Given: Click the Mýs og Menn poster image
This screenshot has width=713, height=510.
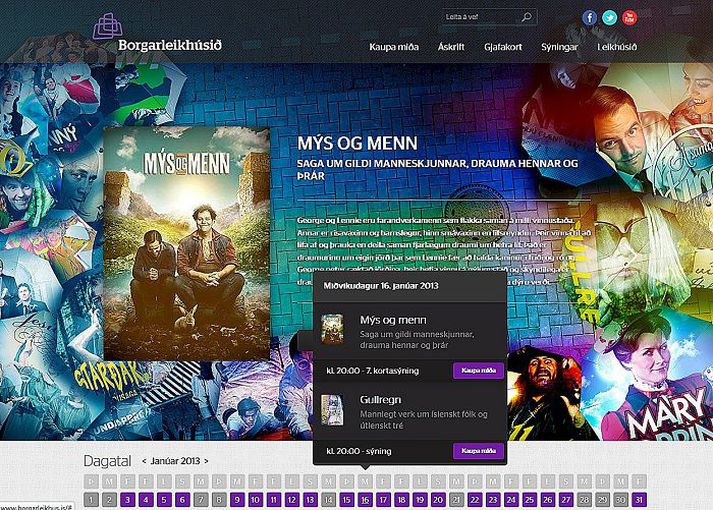Looking at the screenshot, I should click(187, 244).
